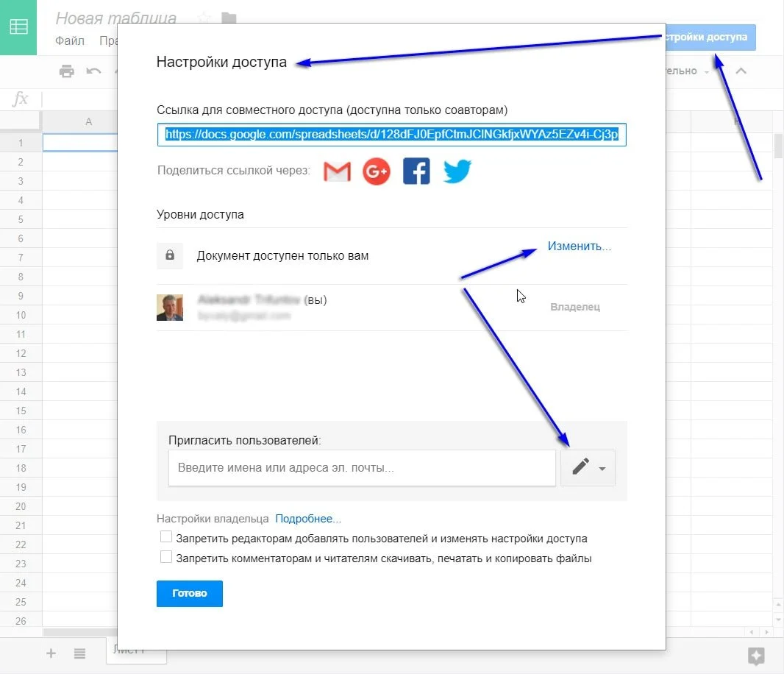Share the link via Facebook

pos(416,171)
